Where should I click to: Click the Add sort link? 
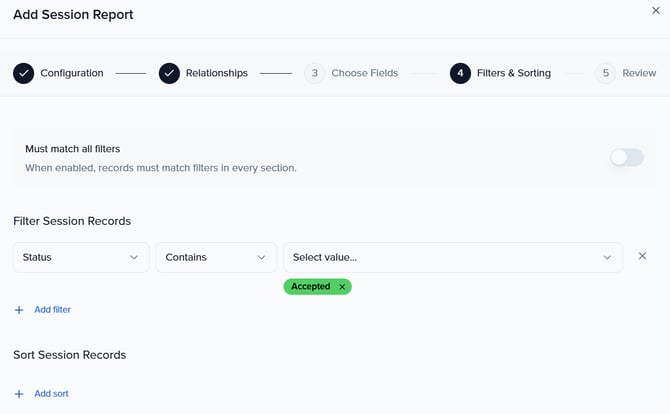(51, 394)
